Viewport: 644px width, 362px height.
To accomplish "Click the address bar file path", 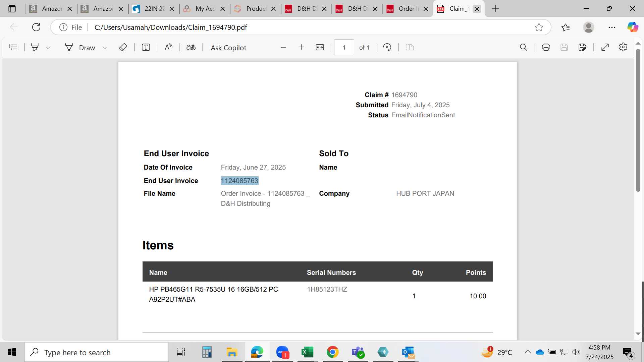I will [x=171, y=27].
